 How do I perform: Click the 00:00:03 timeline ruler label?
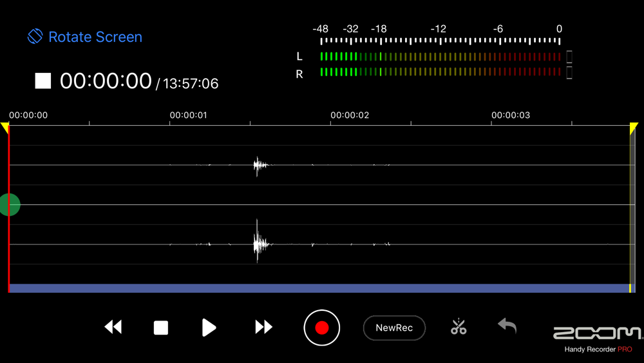pyautogui.click(x=511, y=115)
